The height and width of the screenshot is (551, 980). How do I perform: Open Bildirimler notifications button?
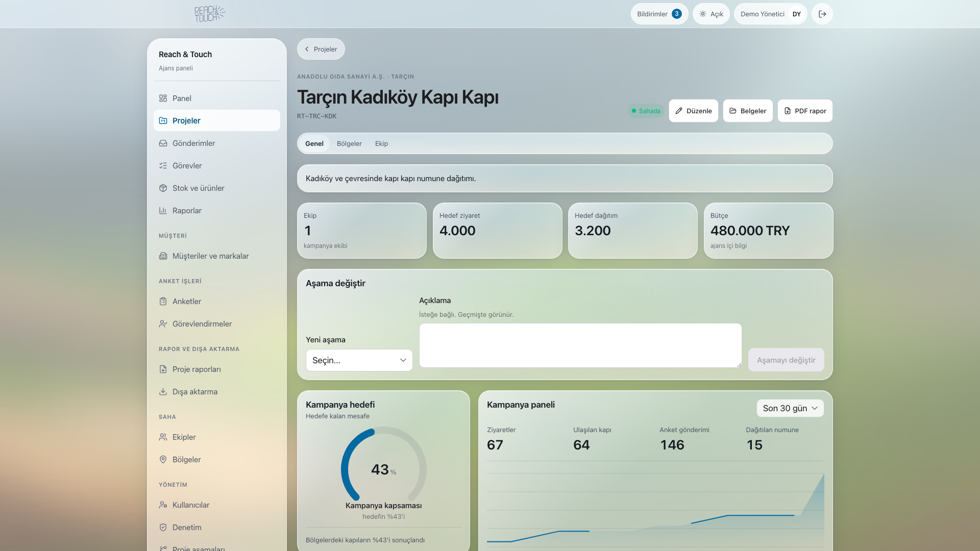pyautogui.click(x=659, y=14)
